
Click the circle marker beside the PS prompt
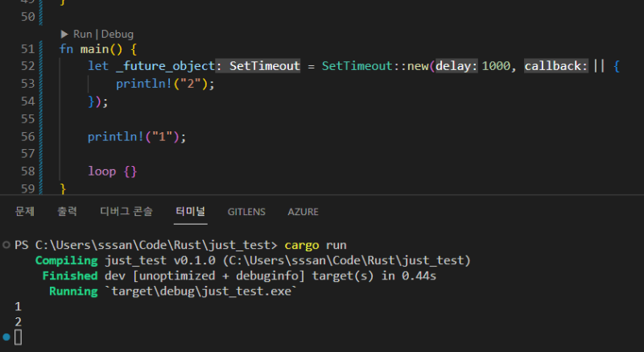click(x=6, y=245)
